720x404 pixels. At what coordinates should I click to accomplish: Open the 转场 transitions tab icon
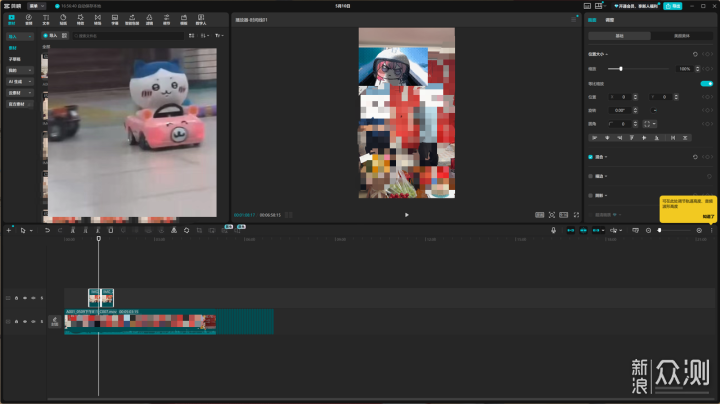click(97, 19)
